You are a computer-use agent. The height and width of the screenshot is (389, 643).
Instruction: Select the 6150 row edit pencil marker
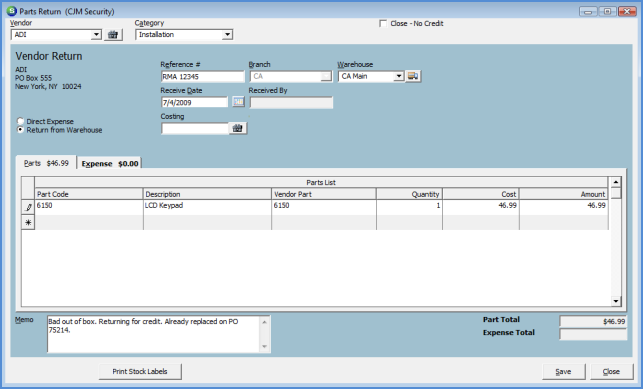(28, 207)
